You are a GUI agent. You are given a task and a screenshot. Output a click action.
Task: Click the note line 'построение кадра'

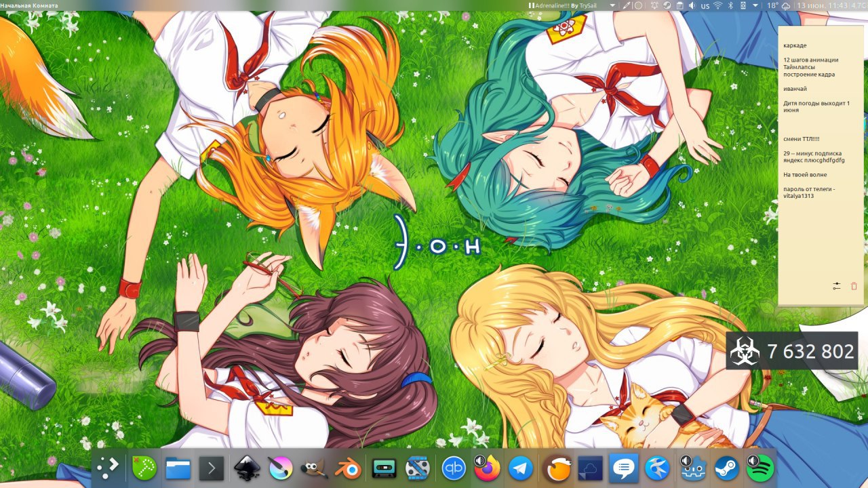coord(809,75)
